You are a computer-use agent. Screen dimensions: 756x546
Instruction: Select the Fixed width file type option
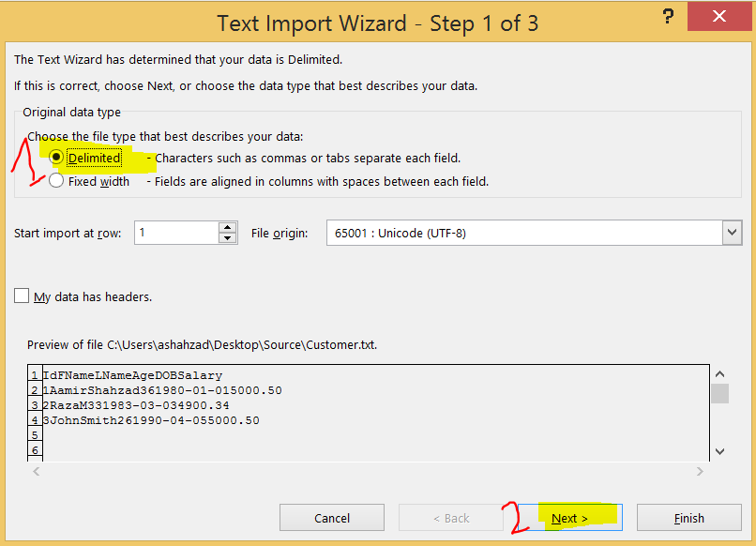click(55, 180)
